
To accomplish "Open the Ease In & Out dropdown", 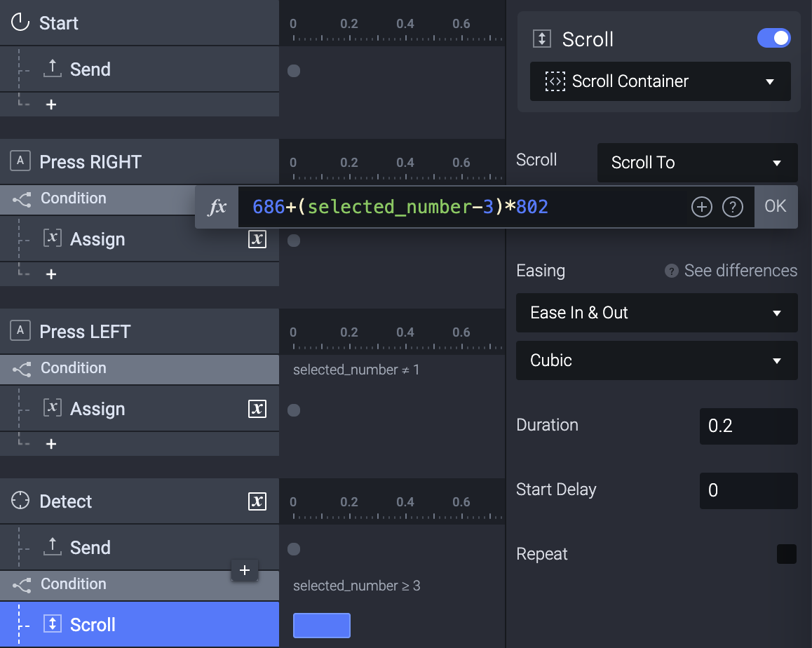I will pos(656,313).
